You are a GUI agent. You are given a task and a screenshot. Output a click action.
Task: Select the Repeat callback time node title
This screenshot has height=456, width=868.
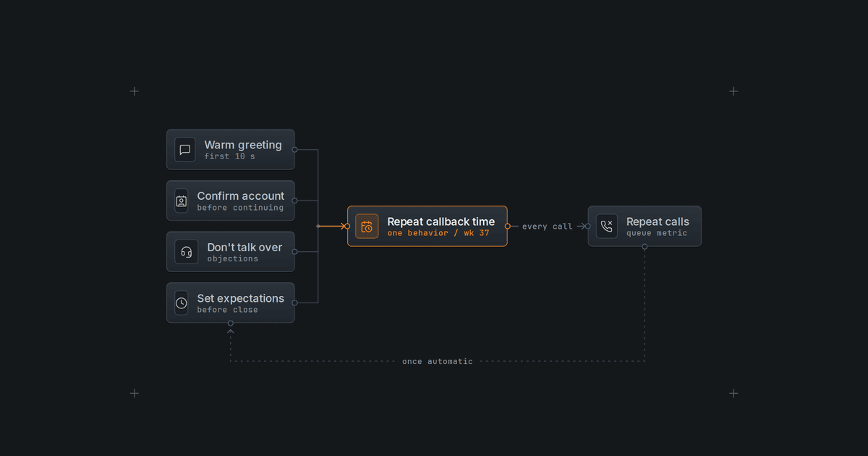click(x=441, y=221)
